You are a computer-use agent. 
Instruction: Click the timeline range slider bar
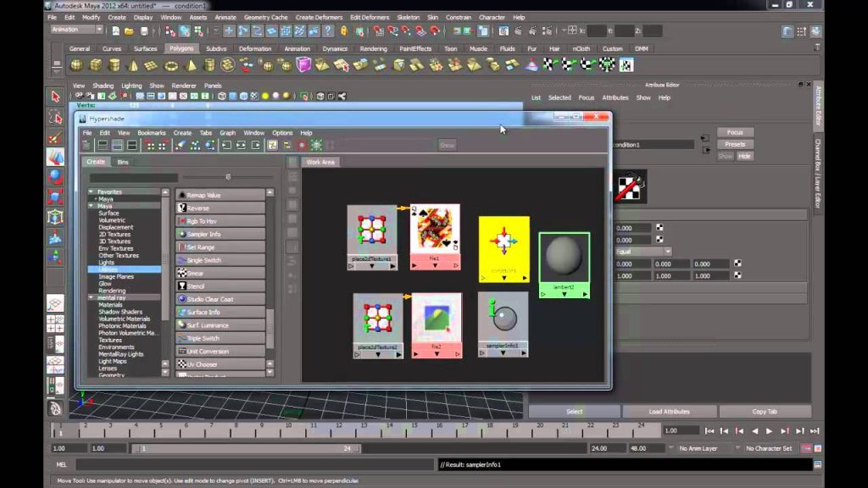click(247, 448)
